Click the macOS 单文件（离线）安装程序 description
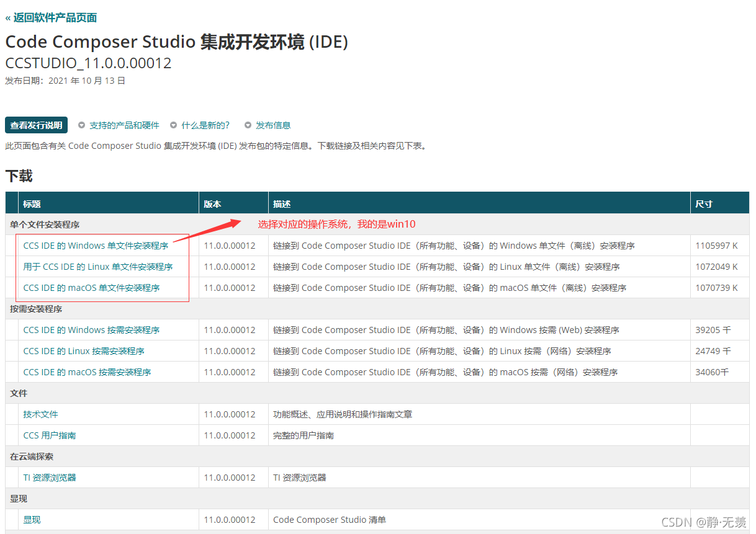The height and width of the screenshot is (534, 756). [449, 288]
